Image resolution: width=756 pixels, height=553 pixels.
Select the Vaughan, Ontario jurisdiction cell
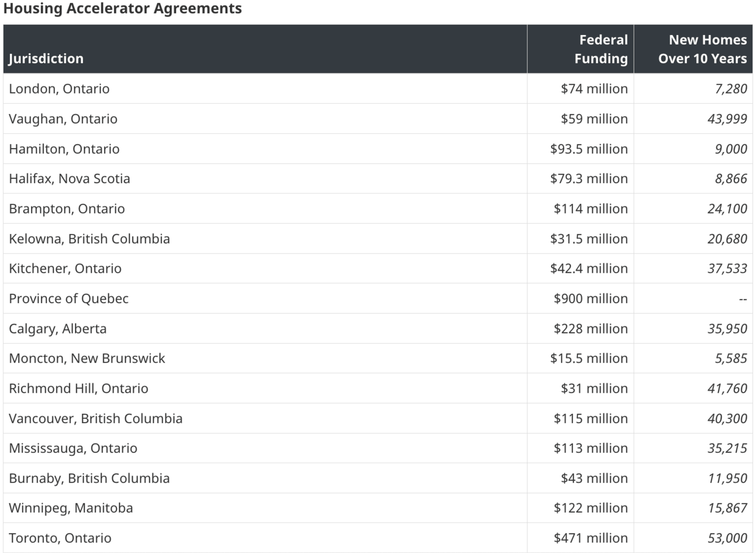[265, 119]
